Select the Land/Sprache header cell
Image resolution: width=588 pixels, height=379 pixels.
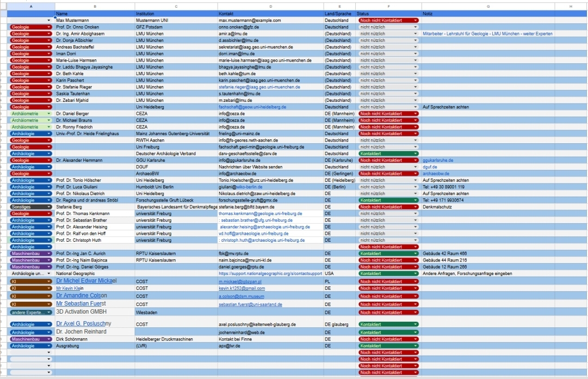click(x=339, y=14)
